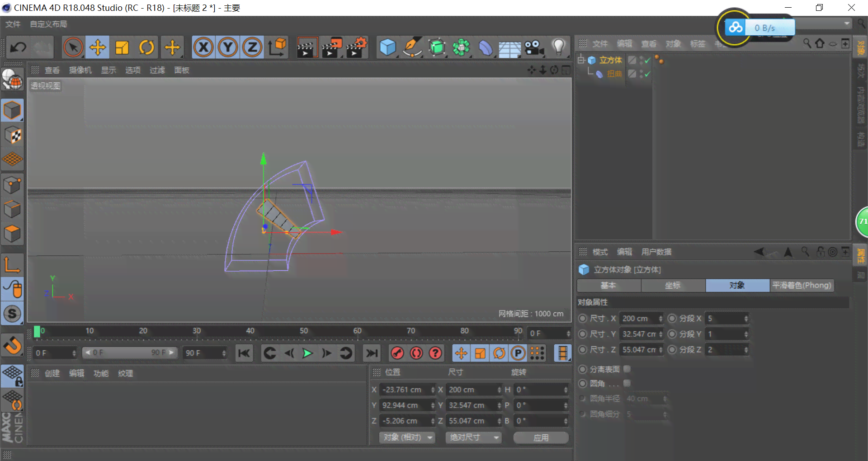Screen dimensions: 868x461
Task: Toggle X axis lock
Action: pos(203,47)
